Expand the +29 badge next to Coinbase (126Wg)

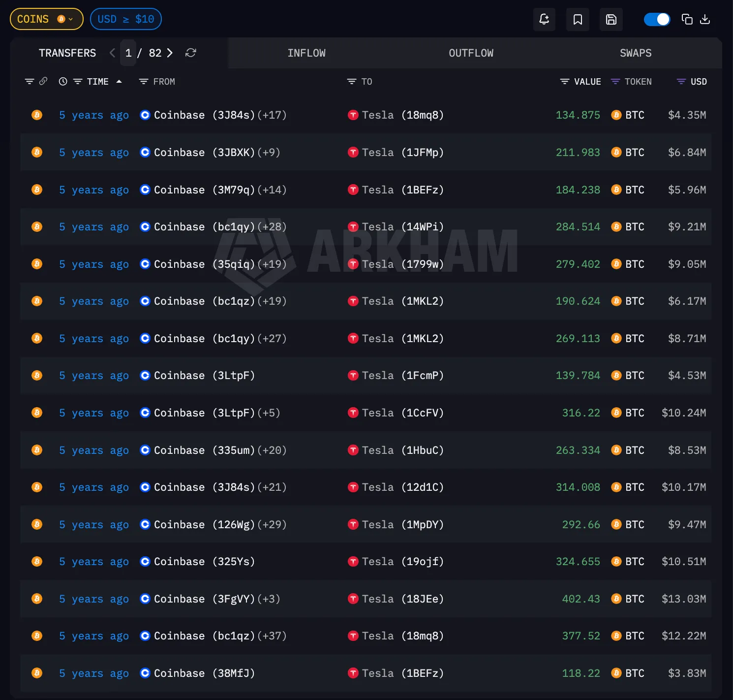[272, 525]
